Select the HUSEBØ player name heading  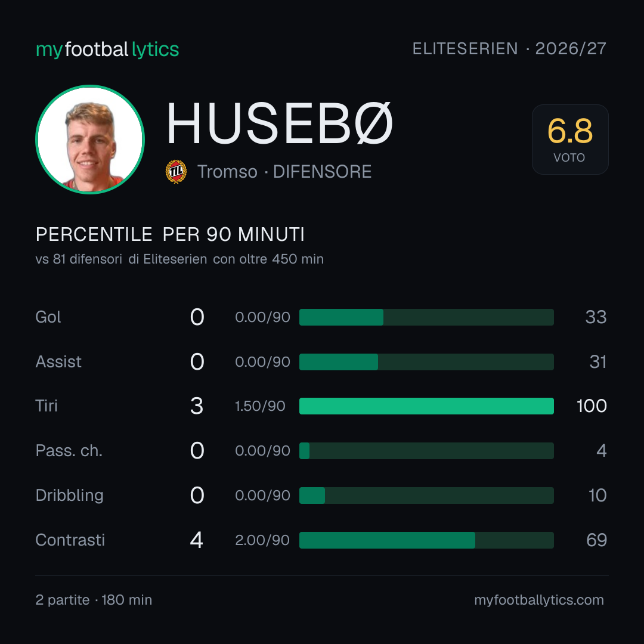click(x=280, y=123)
